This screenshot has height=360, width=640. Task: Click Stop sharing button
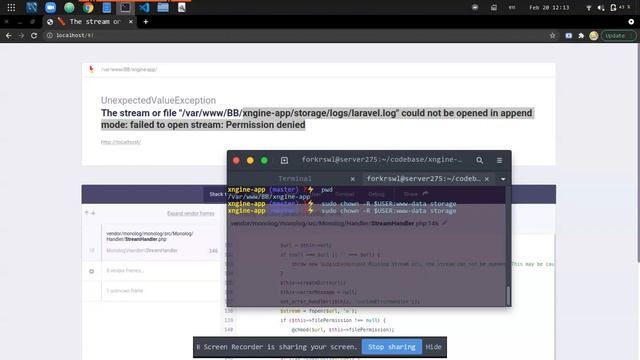391,347
